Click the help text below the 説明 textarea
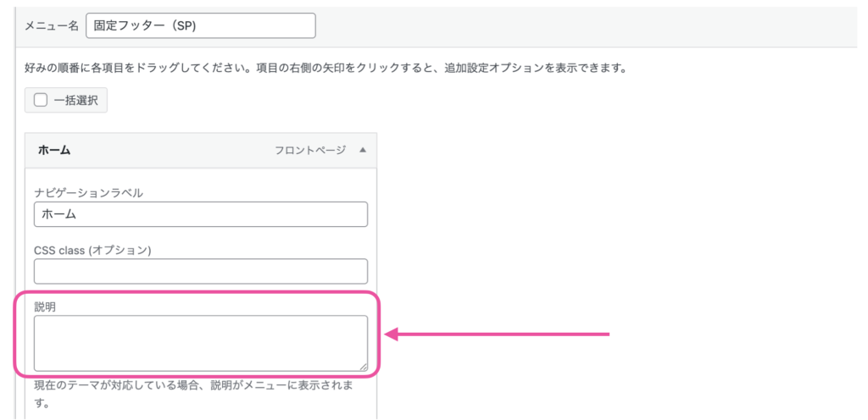The width and height of the screenshot is (868, 420). tap(193, 386)
